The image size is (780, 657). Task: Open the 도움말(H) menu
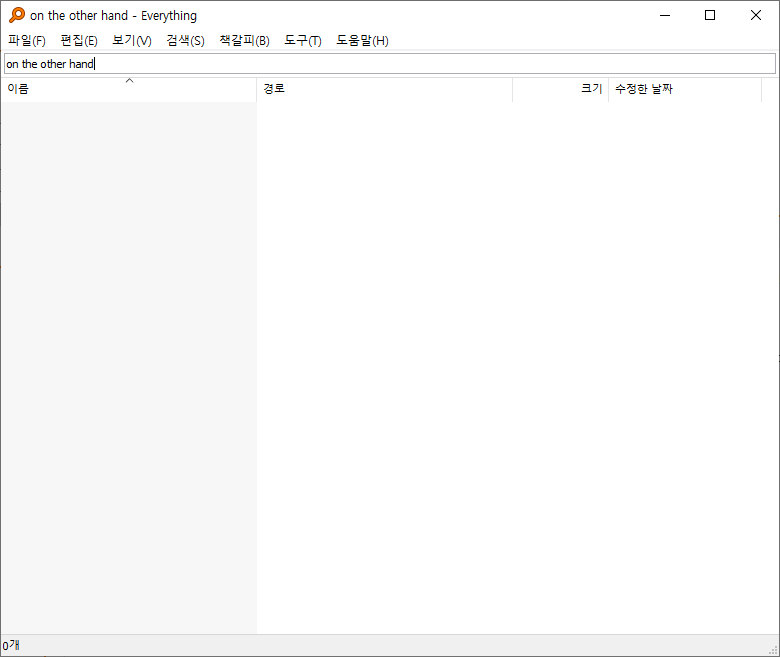click(x=362, y=41)
